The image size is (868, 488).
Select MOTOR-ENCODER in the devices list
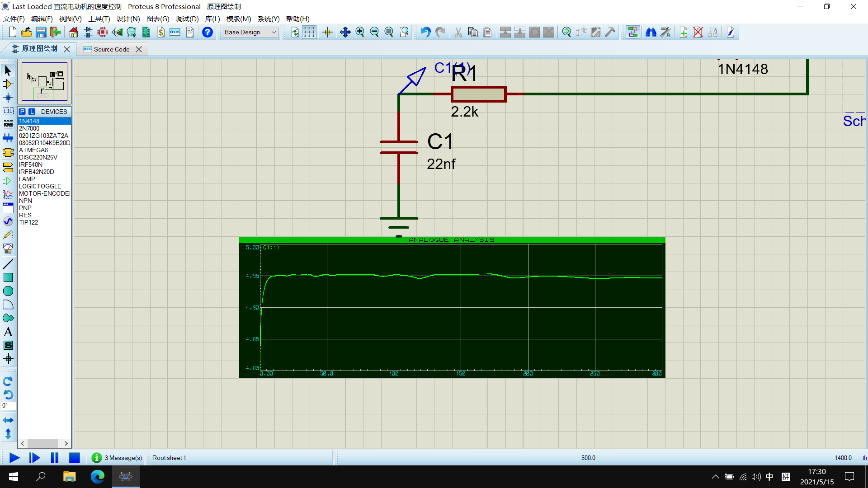[x=44, y=193]
